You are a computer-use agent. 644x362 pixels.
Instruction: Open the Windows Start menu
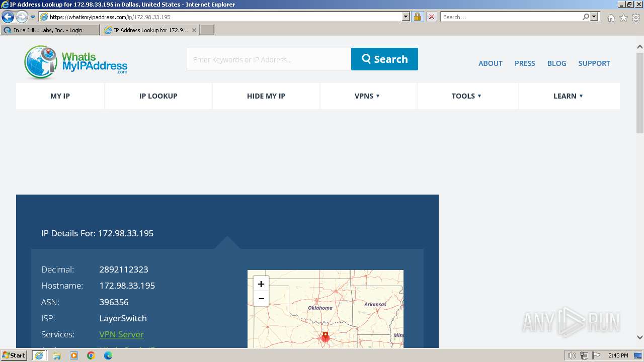click(14, 355)
